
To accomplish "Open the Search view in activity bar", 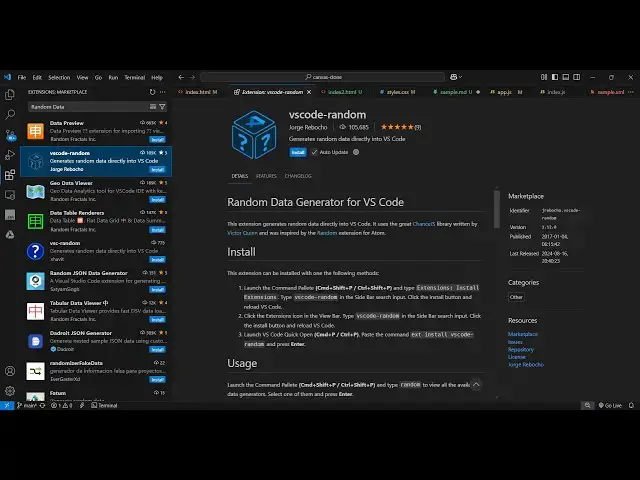I will click(x=9, y=114).
